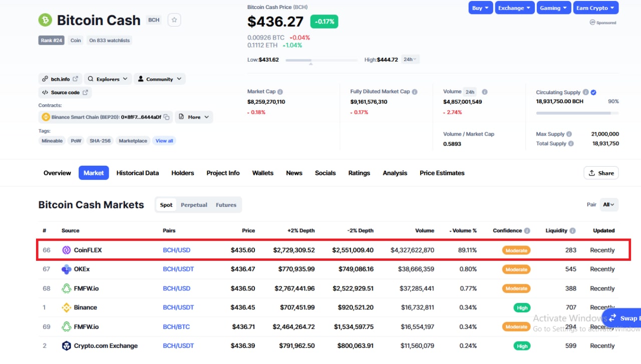Viewport: 641px width, 364px height.
Task: Click the Binance exchange logo
Action: 66,307
